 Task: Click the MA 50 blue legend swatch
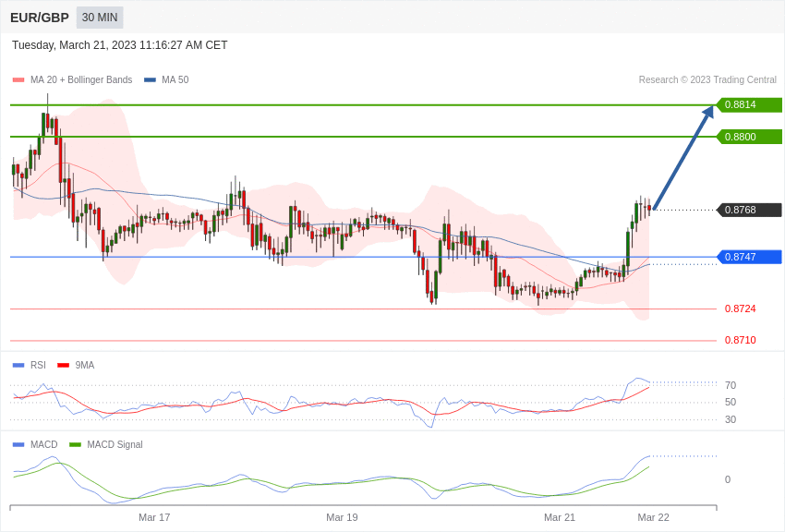point(150,79)
